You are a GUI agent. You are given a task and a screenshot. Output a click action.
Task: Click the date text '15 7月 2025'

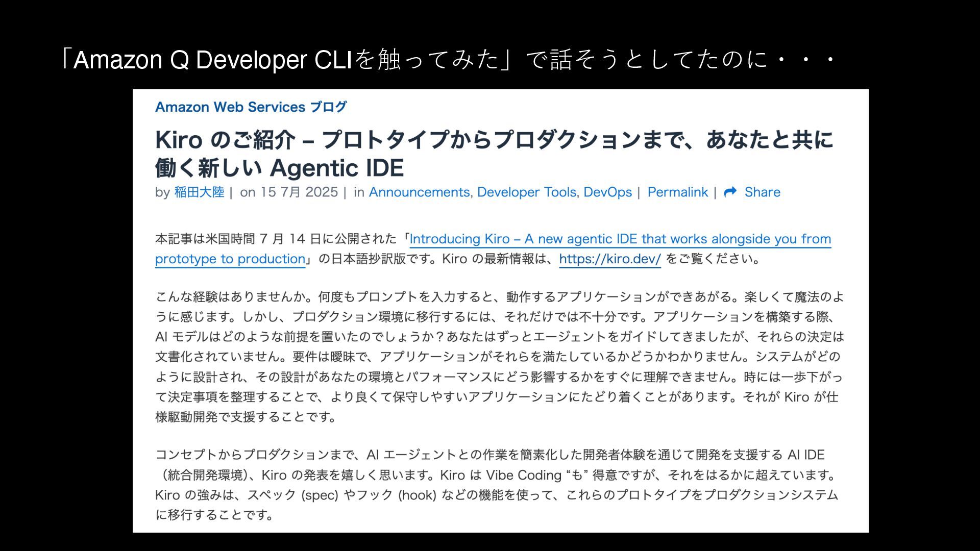tap(299, 192)
